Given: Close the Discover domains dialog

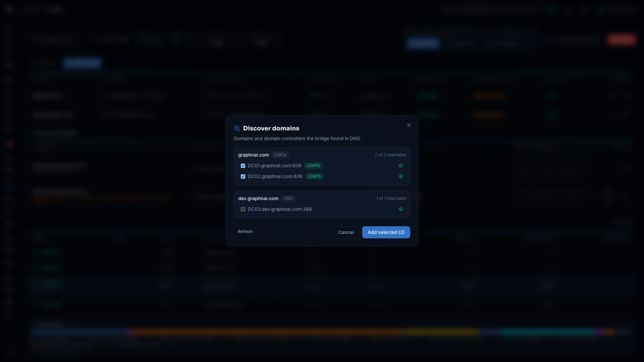Looking at the screenshot, I should (409, 125).
